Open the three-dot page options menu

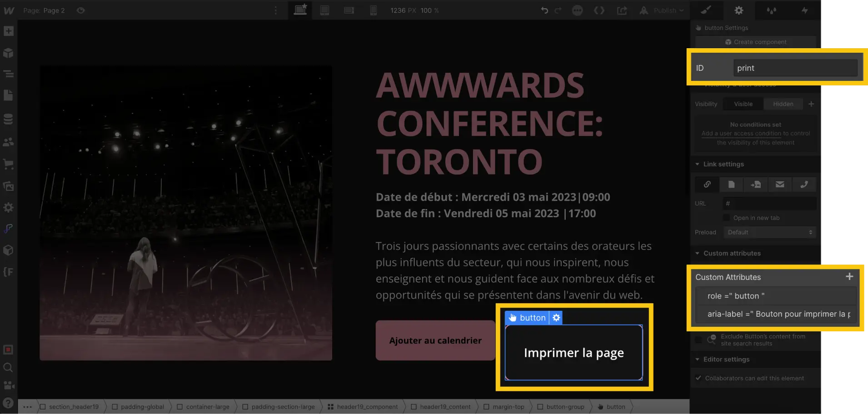pyautogui.click(x=275, y=10)
